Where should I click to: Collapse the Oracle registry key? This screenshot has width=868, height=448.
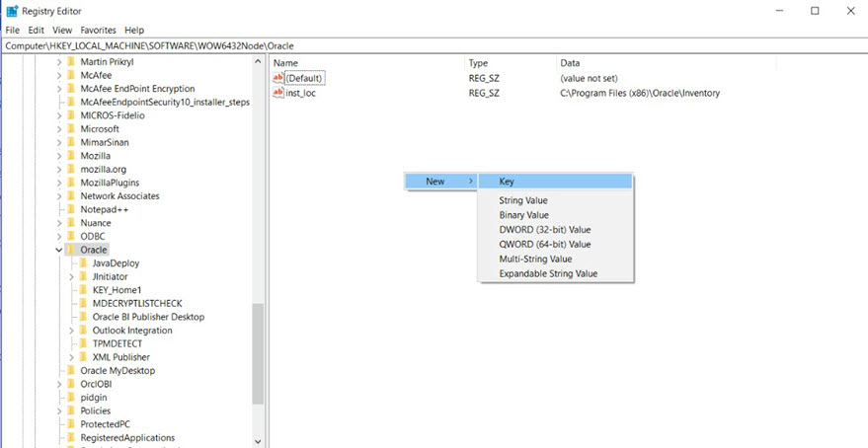click(58, 250)
